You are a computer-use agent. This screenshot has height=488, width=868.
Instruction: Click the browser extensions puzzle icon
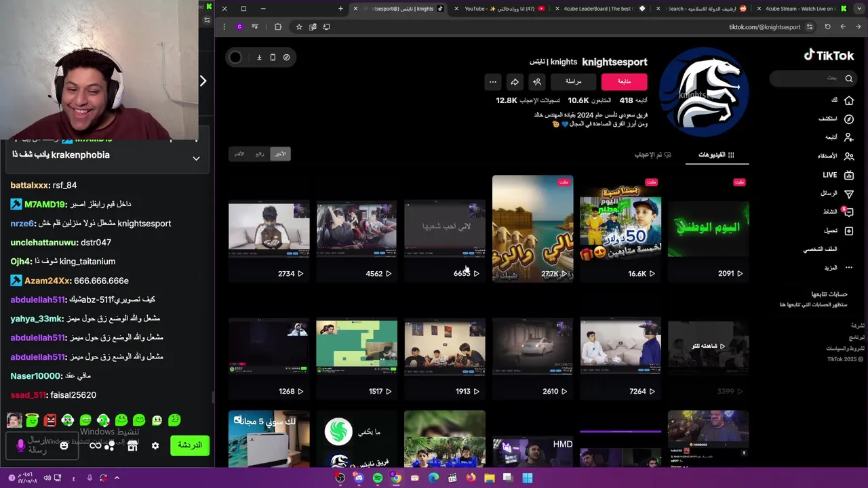coord(278,27)
